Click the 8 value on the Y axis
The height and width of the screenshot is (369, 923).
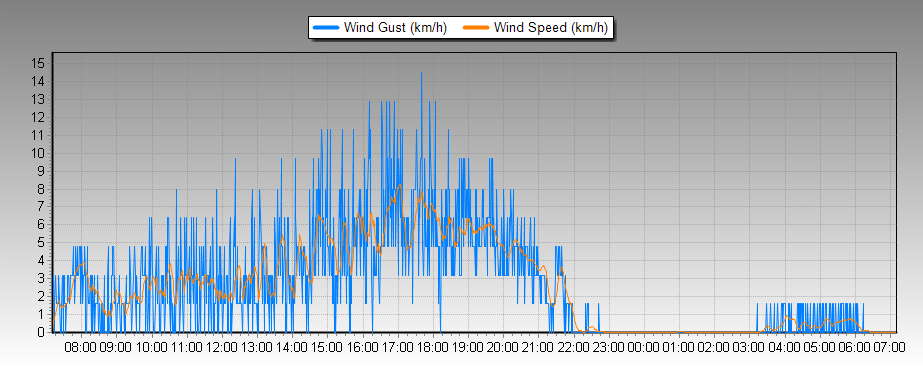tap(41, 189)
